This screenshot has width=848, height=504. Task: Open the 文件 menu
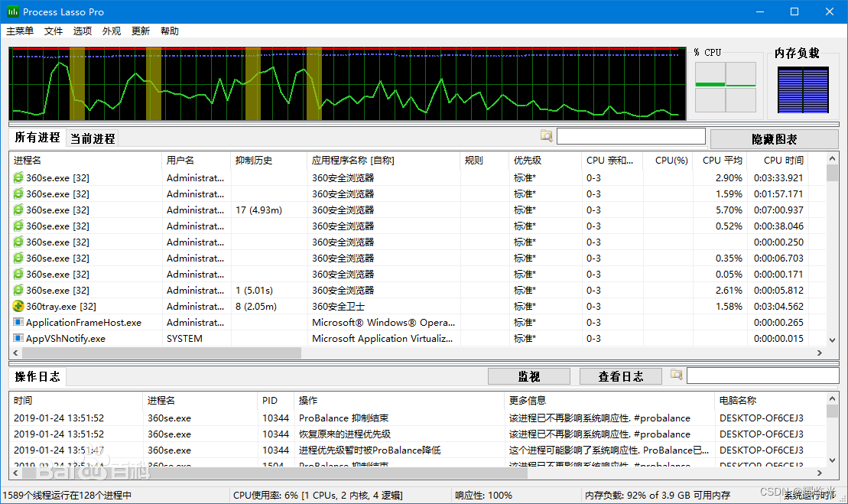coord(53,31)
